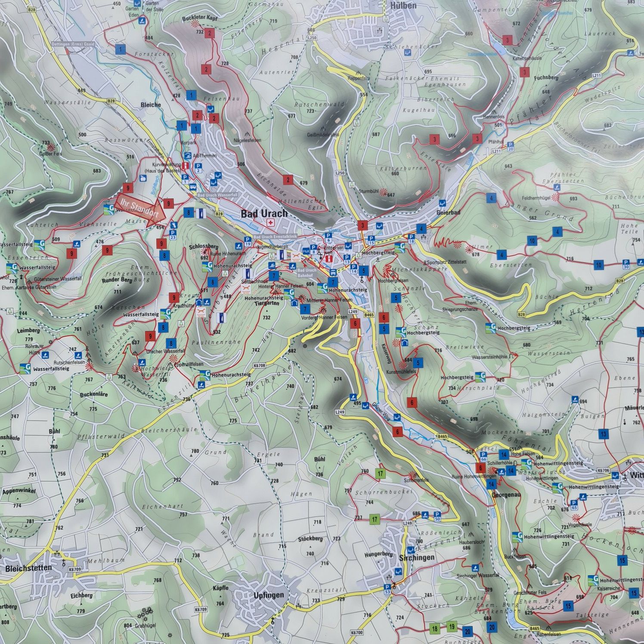
Task: Click the viewpoint marker at Feldherrnhügel
Action: pos(555,197)
